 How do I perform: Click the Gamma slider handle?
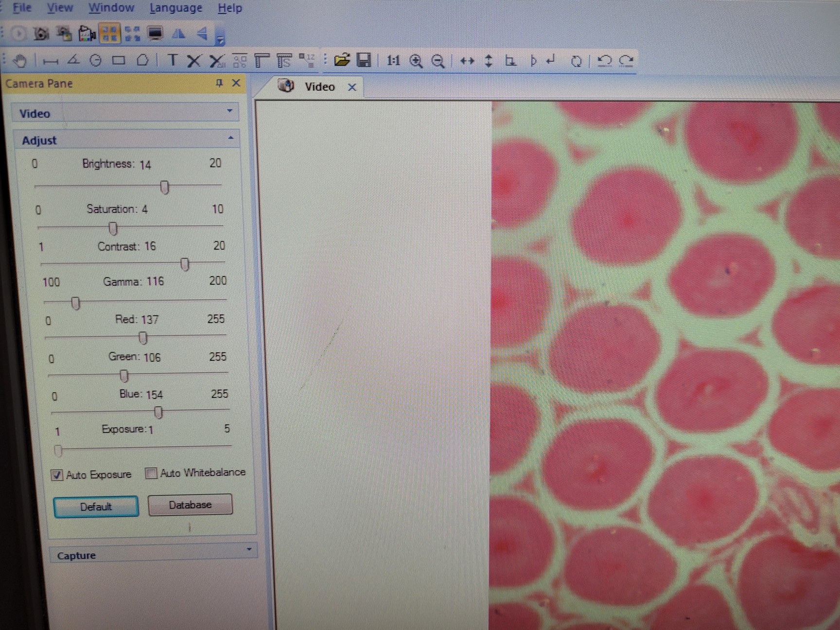point(75,303)
